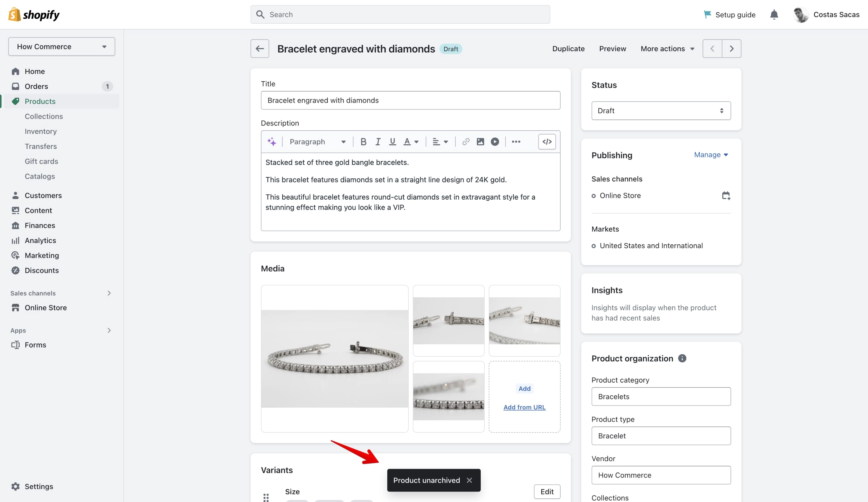Click the Add media button
Image resolution: width=868 pixels, height=502 pixels.
point(524,389)
